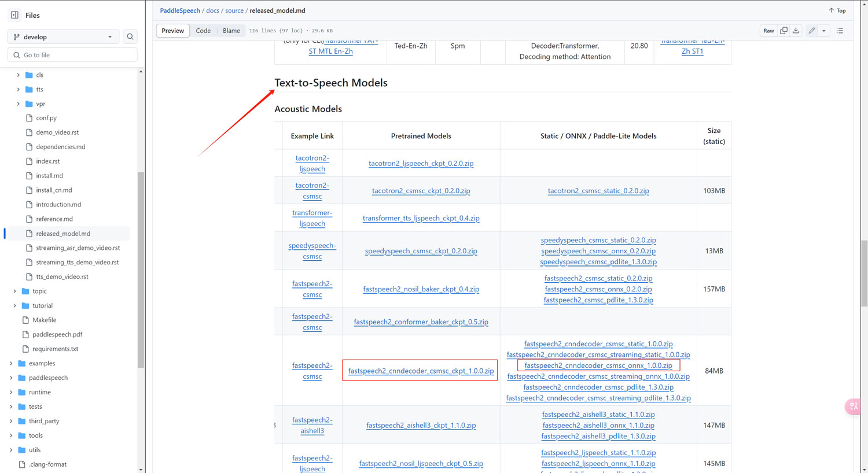Jump to Top of the page

(x=837, y=10)
